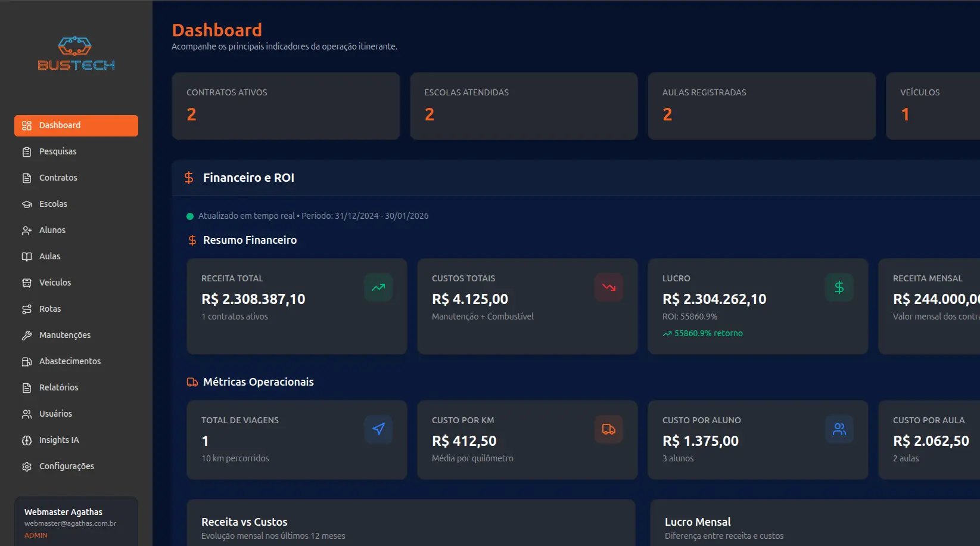Go to Contratos in the sidebar
Image resolution: width=980 pixels, height=546 pixels.
(58, 178)
